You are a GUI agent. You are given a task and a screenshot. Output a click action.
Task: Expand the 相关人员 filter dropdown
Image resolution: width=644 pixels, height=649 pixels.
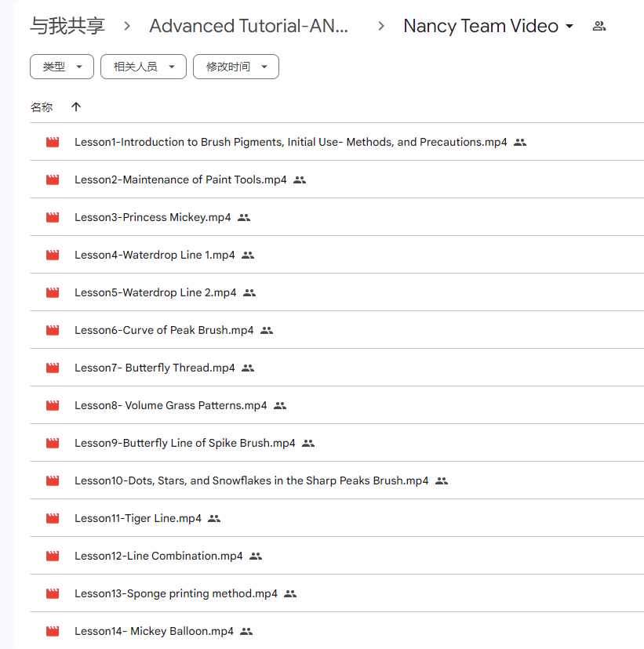(144, 67)
